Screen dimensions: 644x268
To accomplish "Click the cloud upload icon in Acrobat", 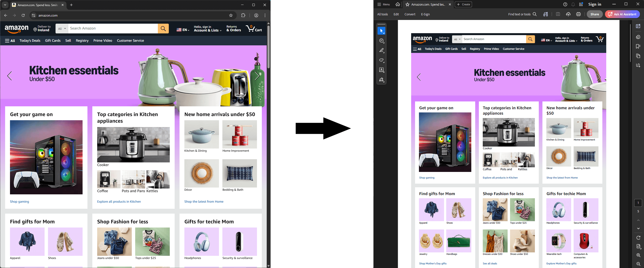I will 568,14.
